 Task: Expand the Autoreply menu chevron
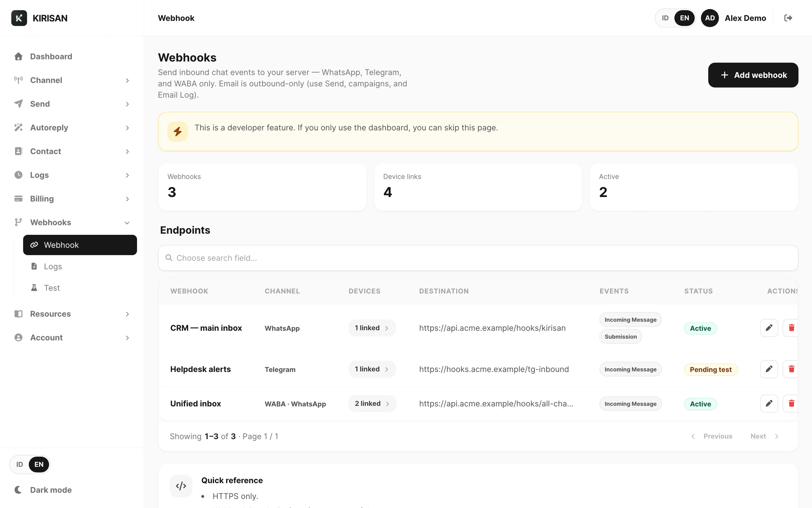127,128
